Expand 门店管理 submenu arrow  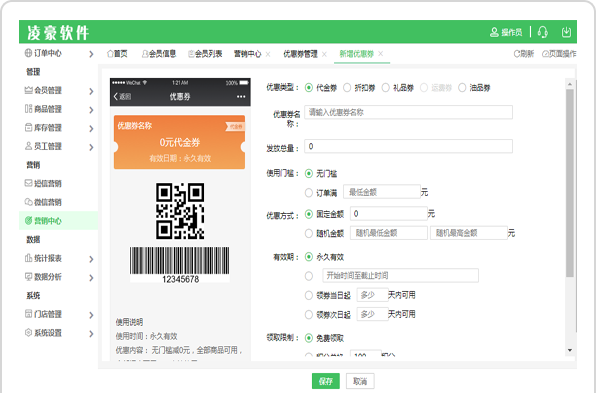coord(91,315)
